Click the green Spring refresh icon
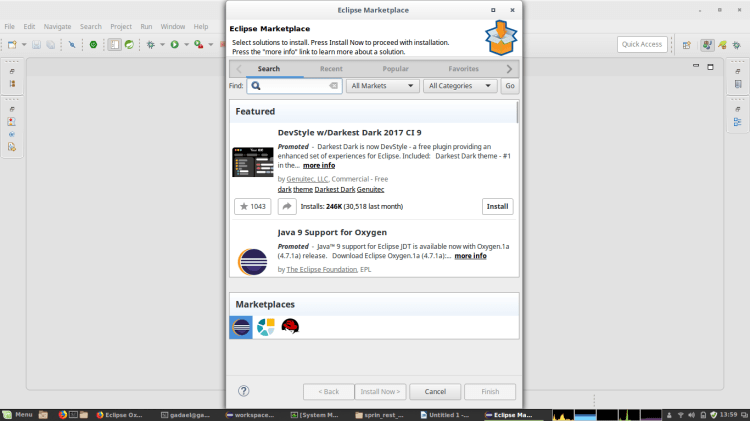Screen dimensions: 750x421 click(x=129, y=44)
